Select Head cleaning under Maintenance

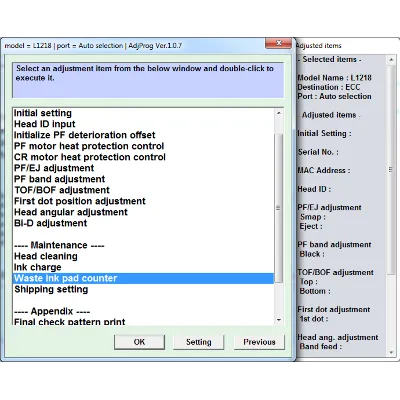pyautogui.click(x=143, y=256)
